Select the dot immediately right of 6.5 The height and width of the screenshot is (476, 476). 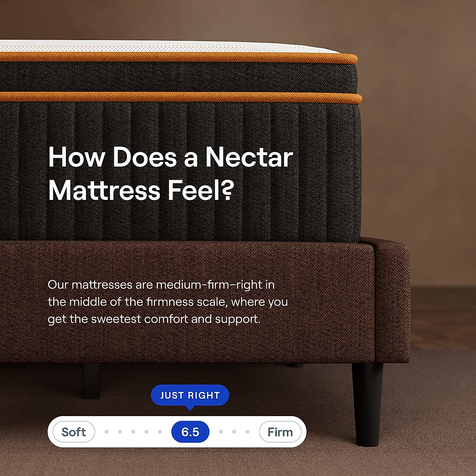tap(221, 432)
